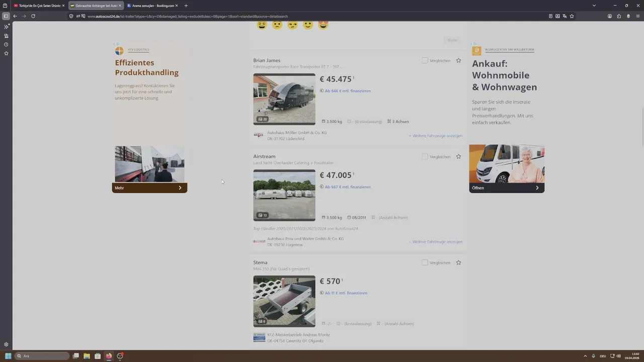Screen dimensions: 644x362
Task: Select the grinning emoji rating
Action: tap(324, 25)
